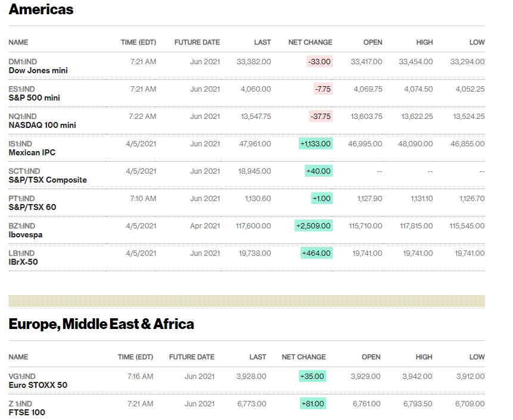Screen dimensions: 513x420
Task: Click the Europe, Middle East & Africa heading
Action: click(101, 324)
